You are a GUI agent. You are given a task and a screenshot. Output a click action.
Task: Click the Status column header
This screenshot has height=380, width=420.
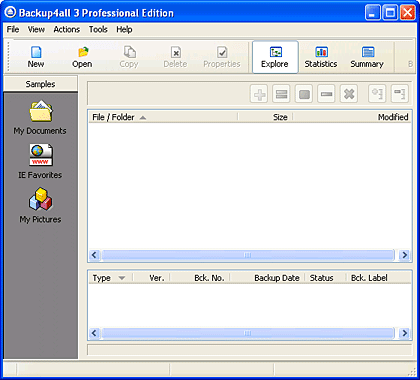[325, 278]
